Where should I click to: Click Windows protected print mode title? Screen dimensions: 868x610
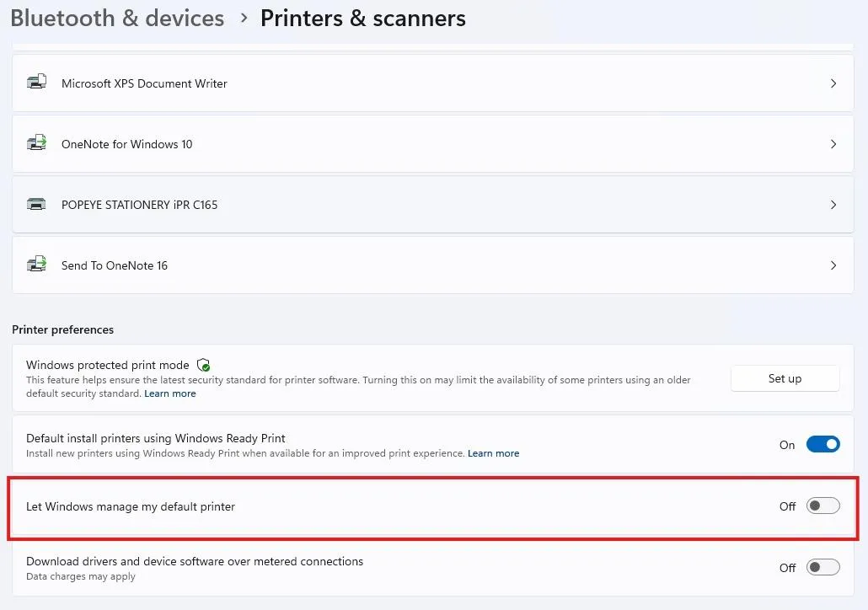point(107,366)
